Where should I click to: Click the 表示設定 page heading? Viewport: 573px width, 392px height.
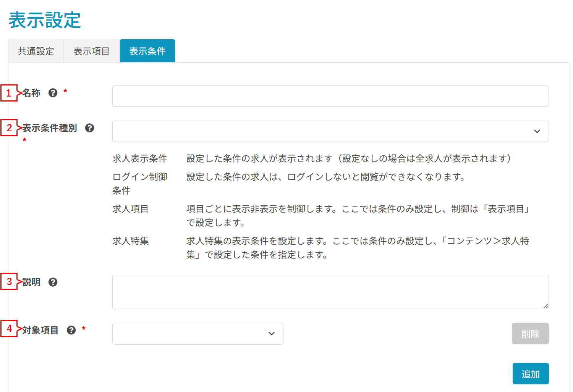[x=45, y=20]
